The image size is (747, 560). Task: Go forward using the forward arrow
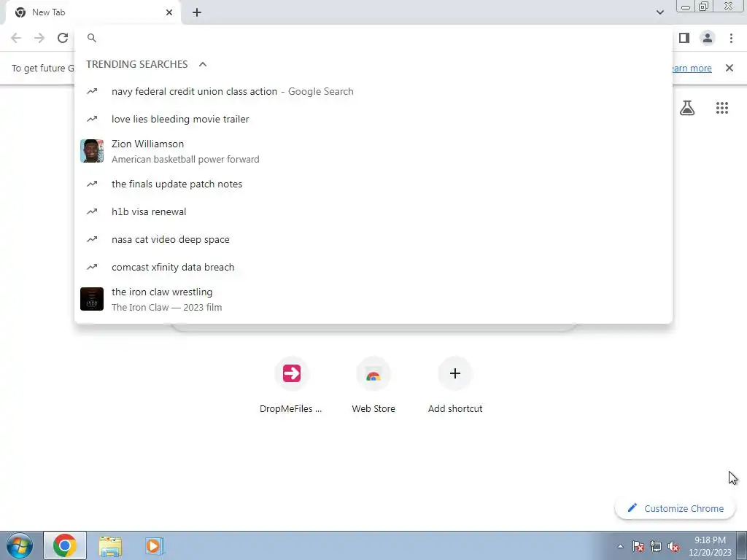click(39, 38)
